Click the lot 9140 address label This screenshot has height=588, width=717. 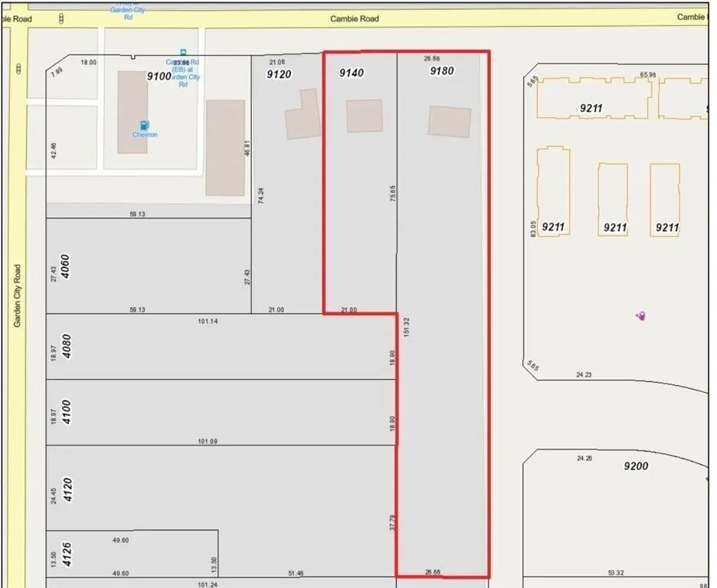351,73
